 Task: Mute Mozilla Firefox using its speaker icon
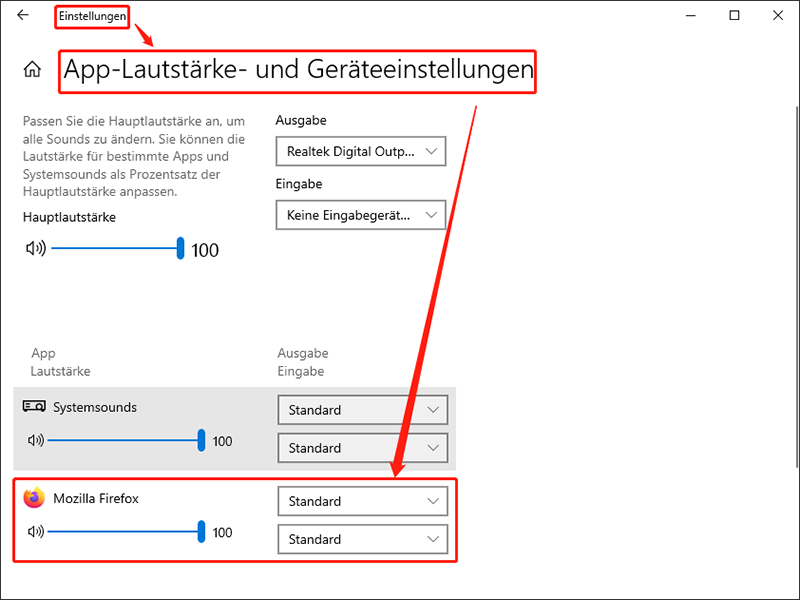[x=34, y=531]
